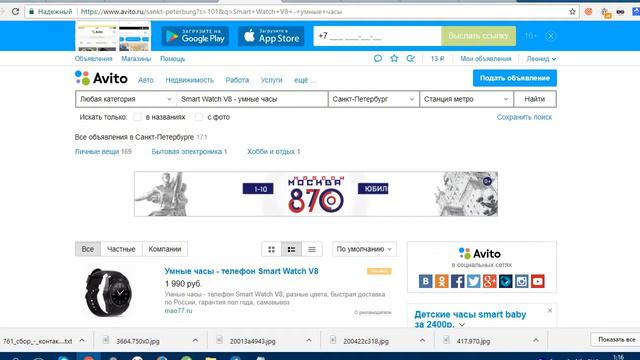This screenshot has height=360, width=640.
Task: Open Мои объявления link
Action: (486, 59)
